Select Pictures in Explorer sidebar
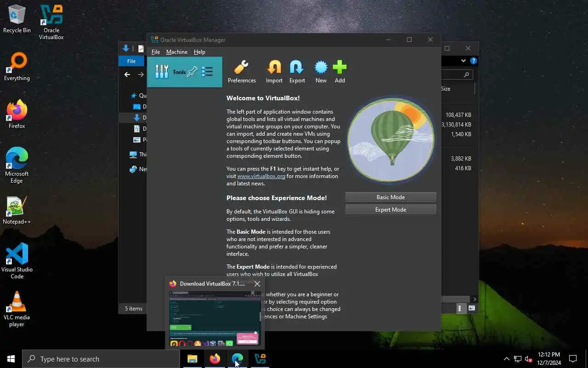 coord(140,140)
